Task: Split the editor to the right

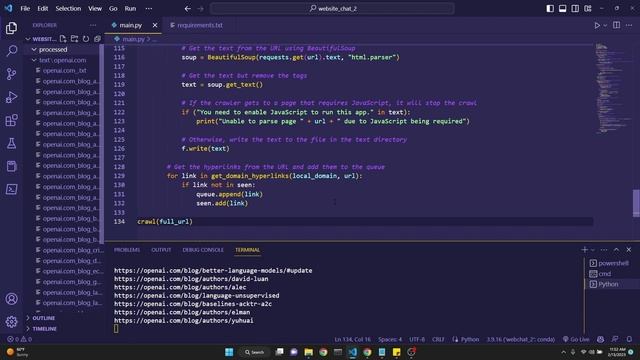Action: tap(616, 25)
